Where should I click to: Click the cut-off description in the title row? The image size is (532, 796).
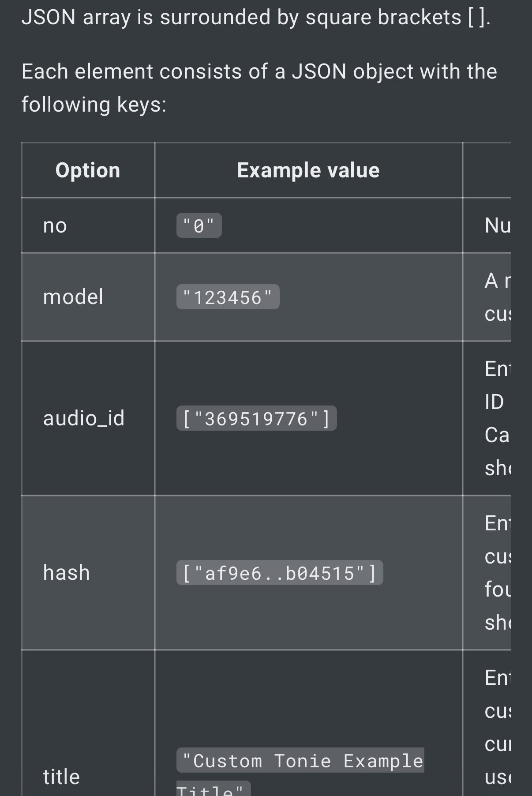497,727
